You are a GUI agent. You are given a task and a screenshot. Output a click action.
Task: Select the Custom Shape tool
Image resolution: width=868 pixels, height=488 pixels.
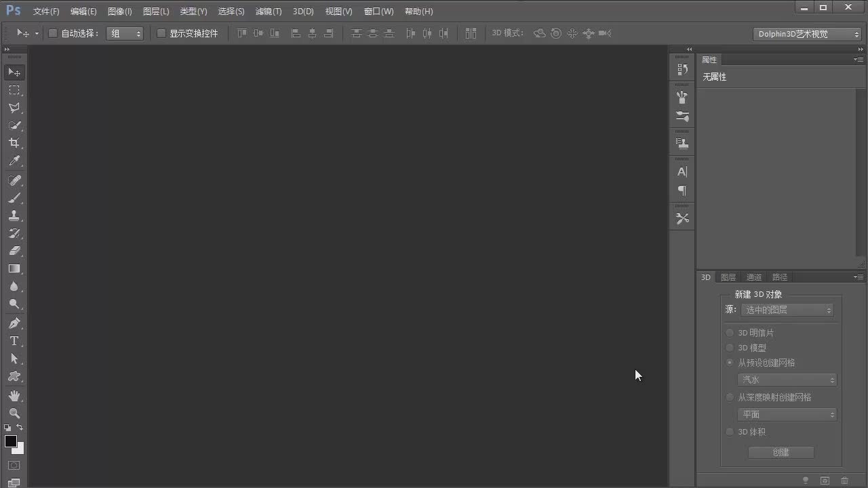(14, 376)
